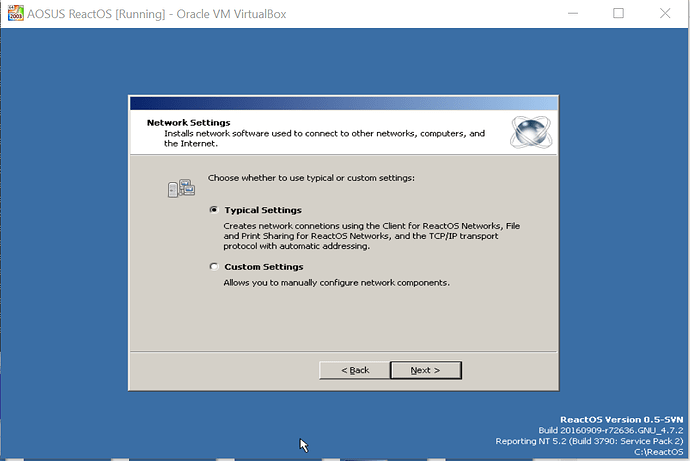
Task: Minimize the VirtualBox window
Action: pyautogui.click(x=571, y=13)
